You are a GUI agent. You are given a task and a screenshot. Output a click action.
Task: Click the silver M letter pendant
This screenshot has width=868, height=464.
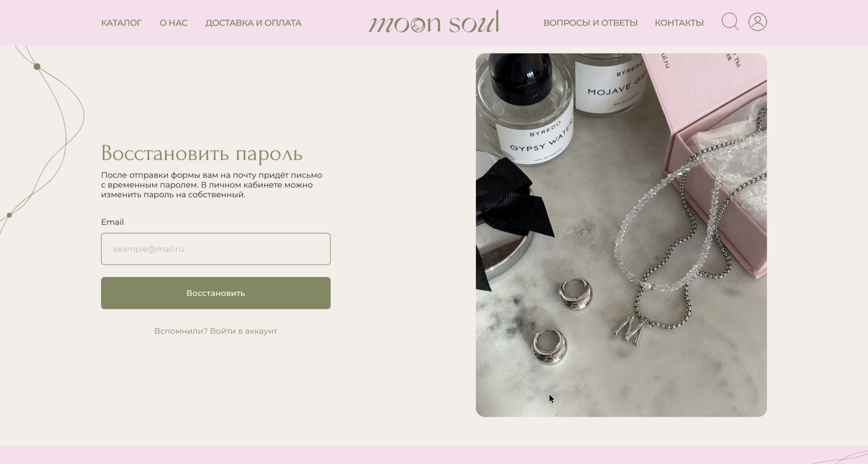pyautogui.click(x=629, y=330)
